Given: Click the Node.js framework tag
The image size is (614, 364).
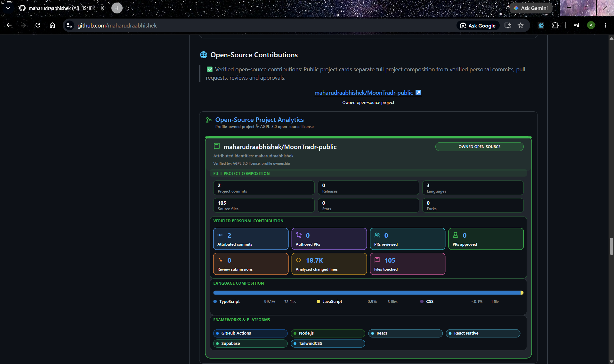Looking at the screenshot, I should point(328,333).
